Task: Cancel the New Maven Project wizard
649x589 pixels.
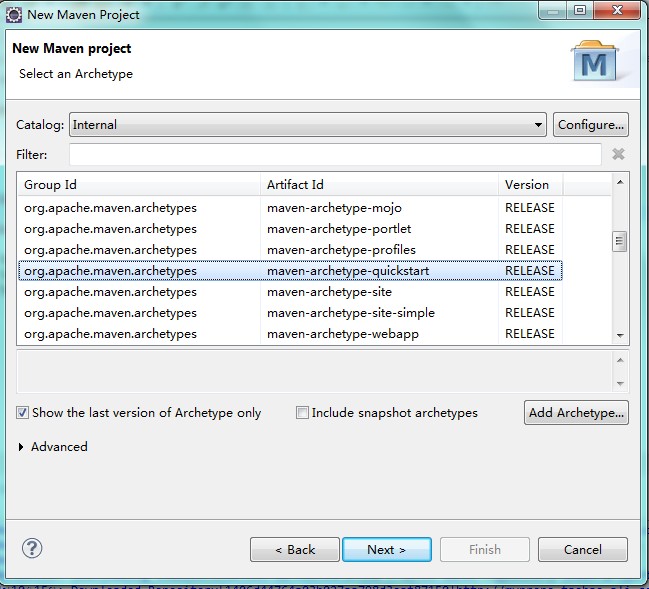Action: click(x=583, y=550)
